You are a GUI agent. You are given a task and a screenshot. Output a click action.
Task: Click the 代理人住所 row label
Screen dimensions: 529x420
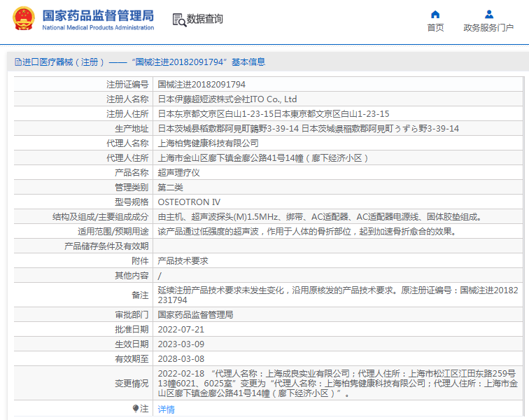[127, 158]
